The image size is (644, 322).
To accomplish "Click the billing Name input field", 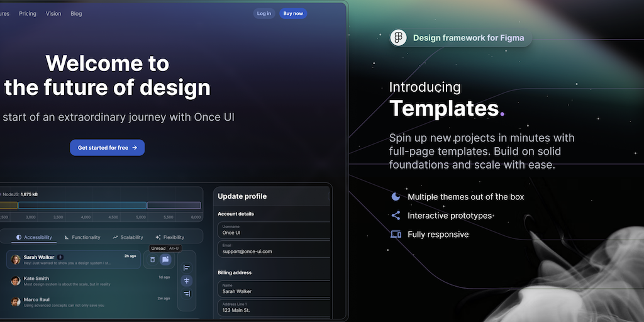I will click(x=274, y=289).
